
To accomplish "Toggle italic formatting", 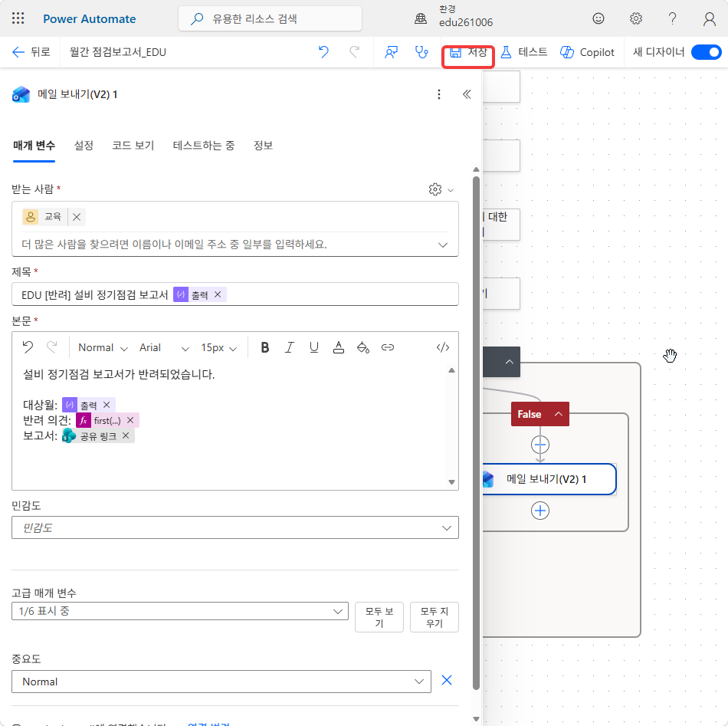I will 289,347.
